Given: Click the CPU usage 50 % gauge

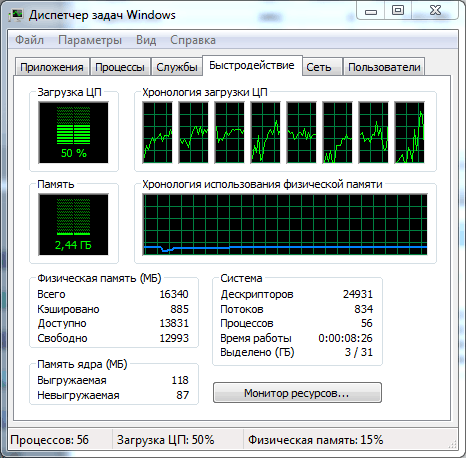Looking at the screenshot, I should click(73, 133).
